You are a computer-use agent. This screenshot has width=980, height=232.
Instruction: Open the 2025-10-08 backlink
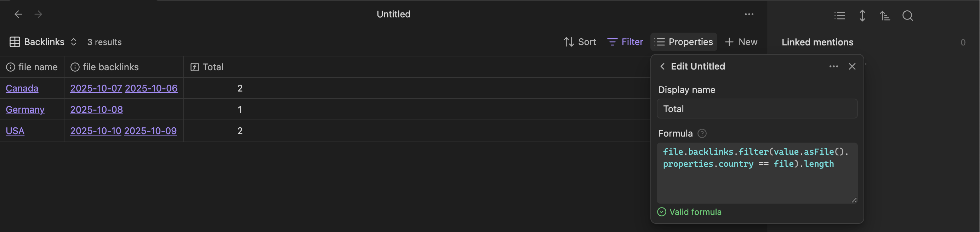97,110
